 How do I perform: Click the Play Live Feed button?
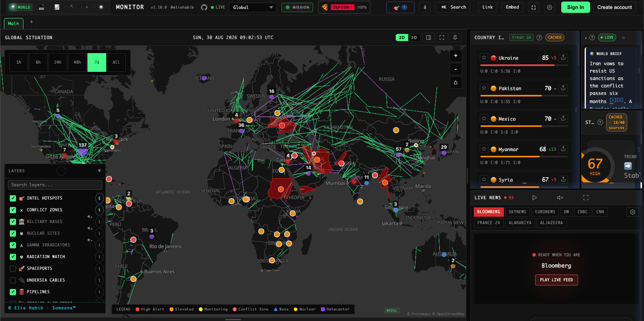pyautogui.click(x=557, y=280)
